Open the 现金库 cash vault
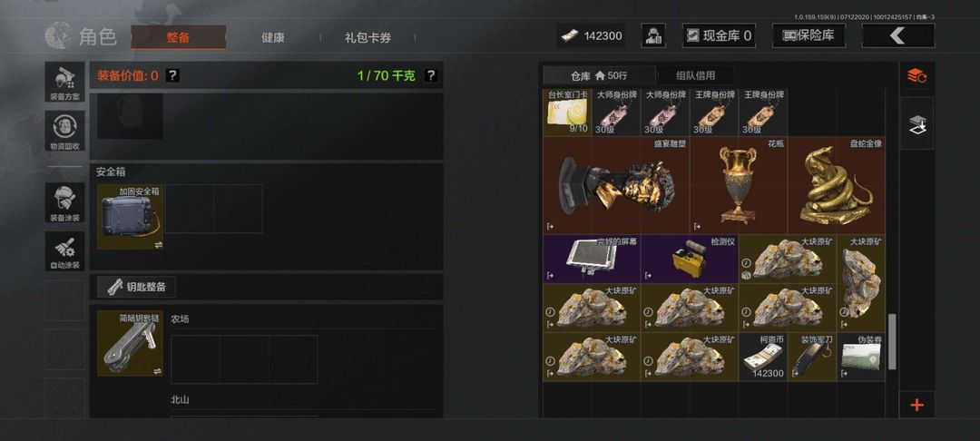Image resolution: width=980 pixels, height=441 pixels. pyautogui.click(x=718, y=35)
